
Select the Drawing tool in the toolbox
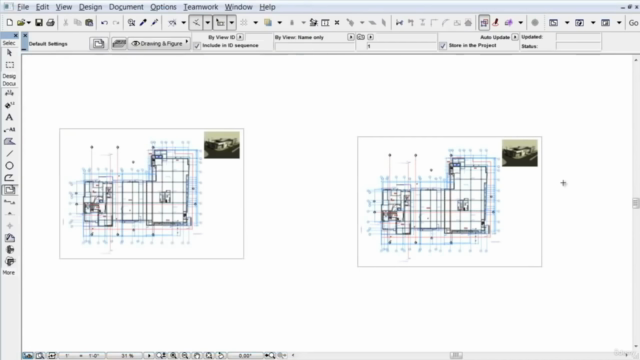point(9,190)
